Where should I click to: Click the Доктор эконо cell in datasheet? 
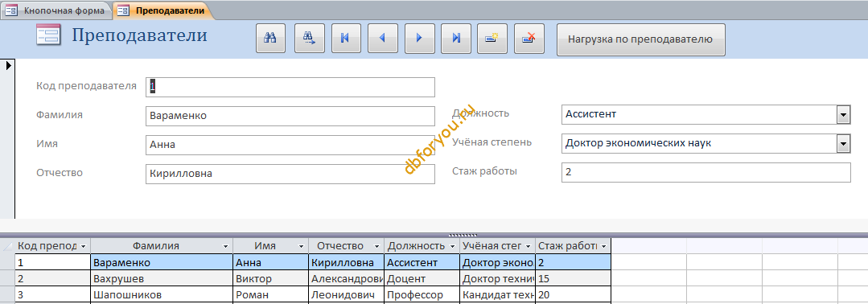pyautogui.click(x=498, y=262)
